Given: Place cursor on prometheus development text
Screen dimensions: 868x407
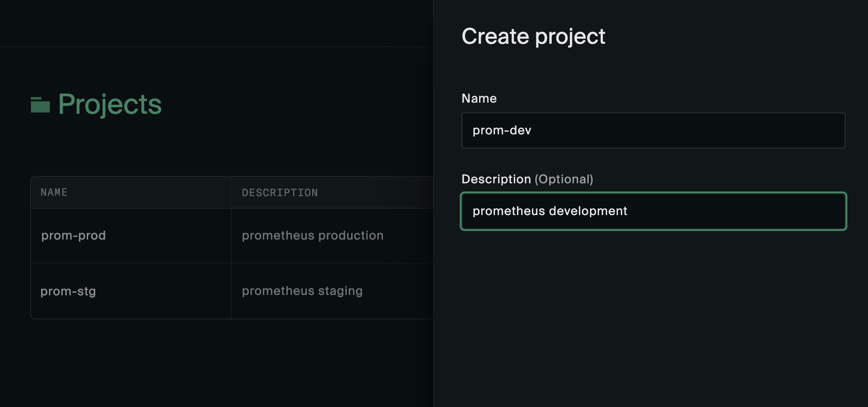Looking at the screenshot, I should pos(550,211).
